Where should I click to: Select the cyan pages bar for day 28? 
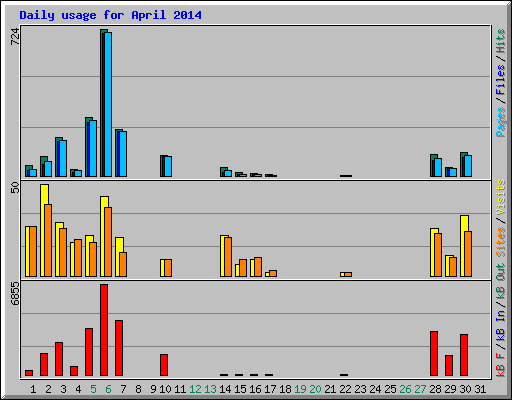438,167
